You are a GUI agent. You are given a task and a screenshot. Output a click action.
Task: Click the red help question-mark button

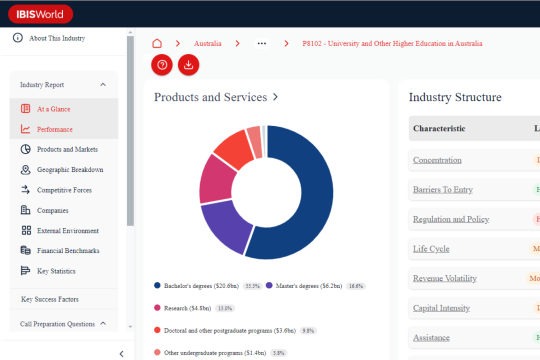click(x=162, y=65)
